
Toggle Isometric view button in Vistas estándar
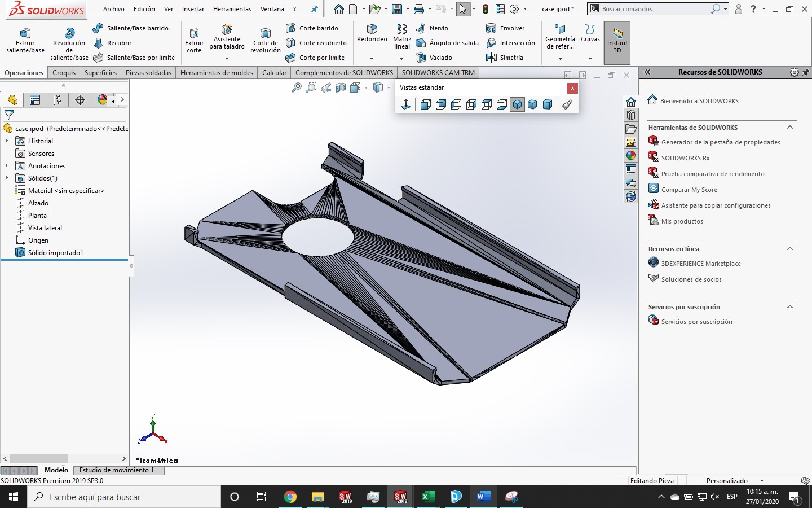click(x=517, y=104)
